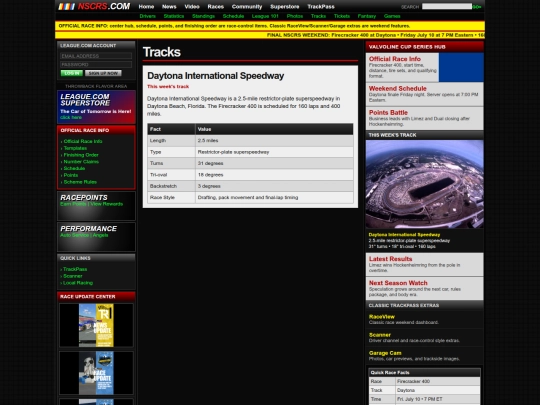This screenshot has width=540, height=405.
Task: Open the Scheme Rules sidebar link
Action: 80,182
